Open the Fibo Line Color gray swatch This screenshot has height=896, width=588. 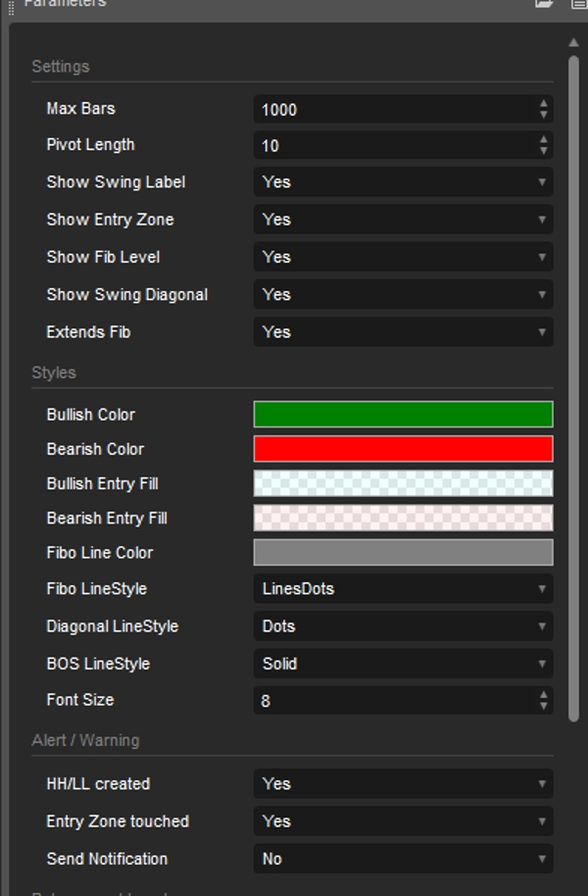coord(404,553)
